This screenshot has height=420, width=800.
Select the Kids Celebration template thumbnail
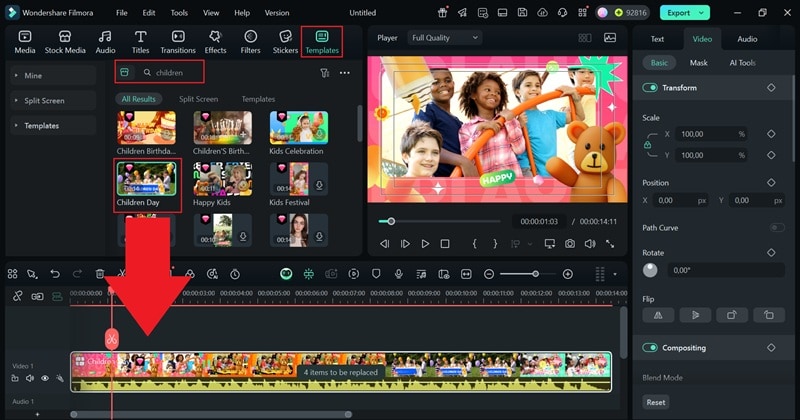299,128
